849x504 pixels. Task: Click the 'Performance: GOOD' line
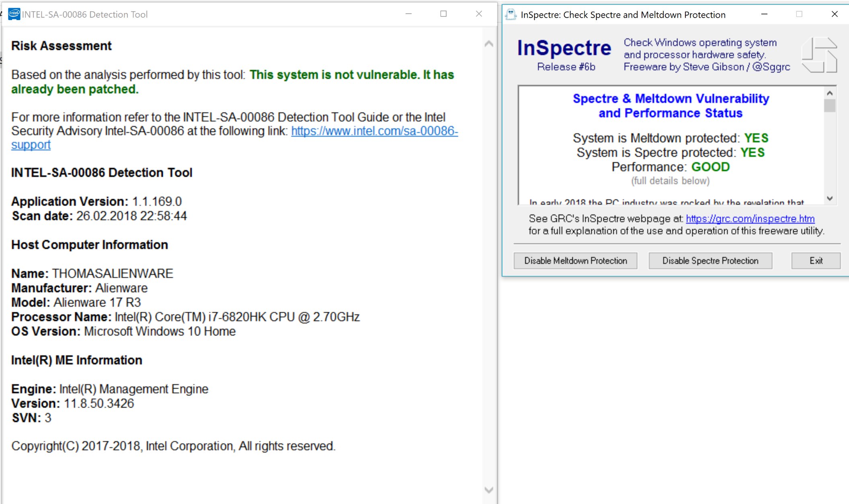click(x=671, y=167)
